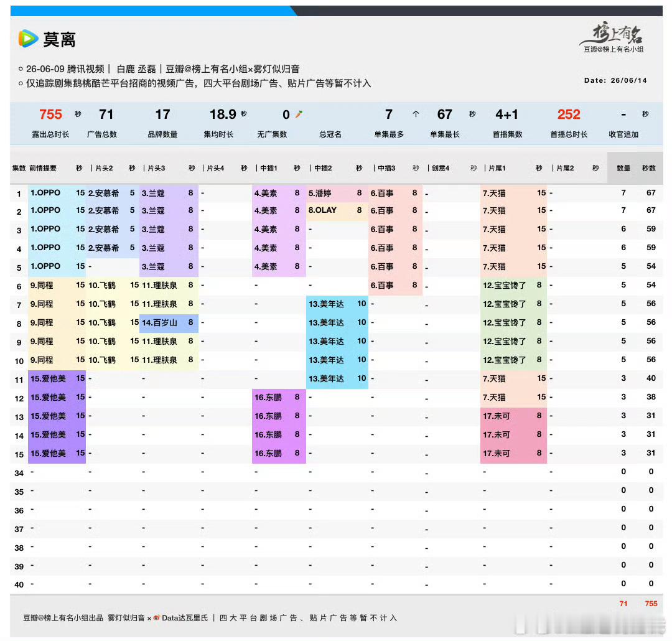Click the 10.飞鹤 cell in episode 9

click(x=102, y=341)
